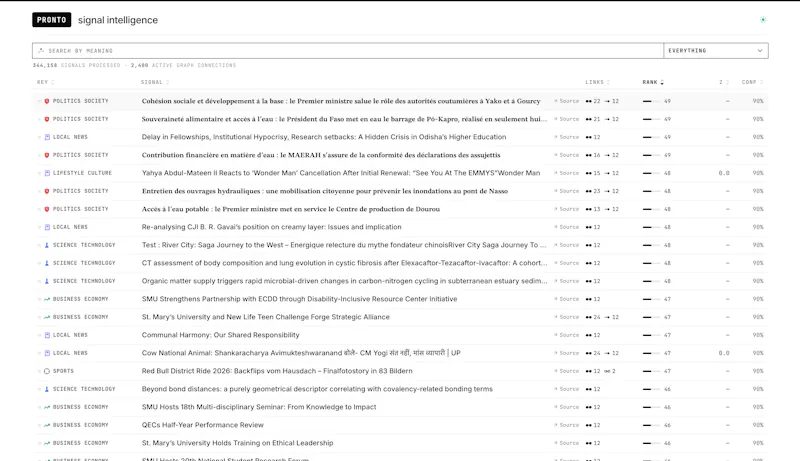Screen dimensions: 800x461
Task: Click the Local News icon on the Re-analysing CJI row
Action: [47, 227]
